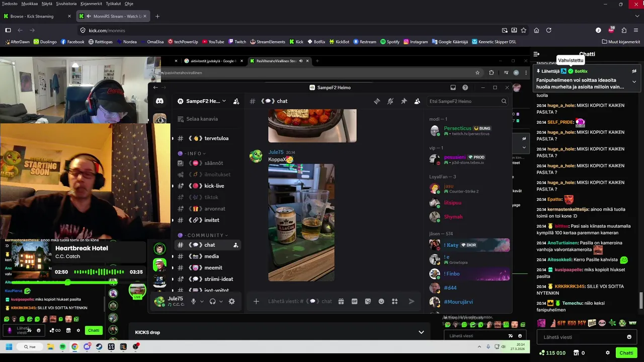Search in Etsi SampeF2 Heimo field
The width and height of the screenshot is (644, 362).
click(467, 101)
